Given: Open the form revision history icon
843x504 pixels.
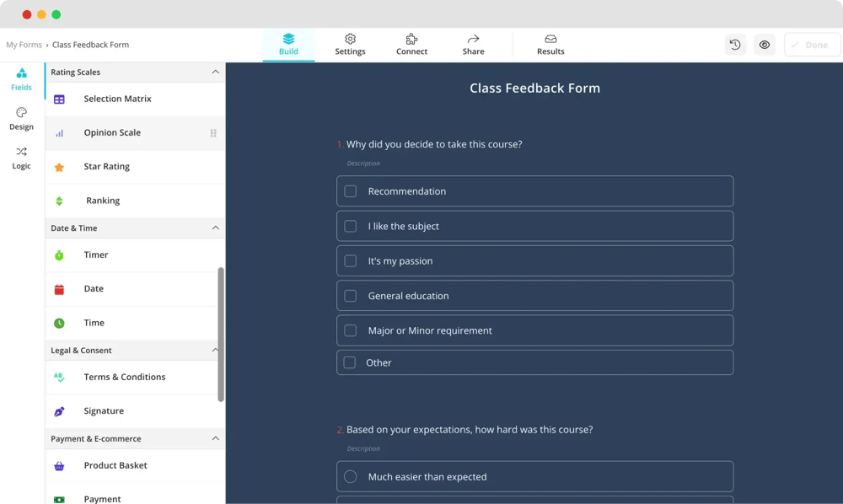Looking at the screenshot, I should click(x=734, y=44).
